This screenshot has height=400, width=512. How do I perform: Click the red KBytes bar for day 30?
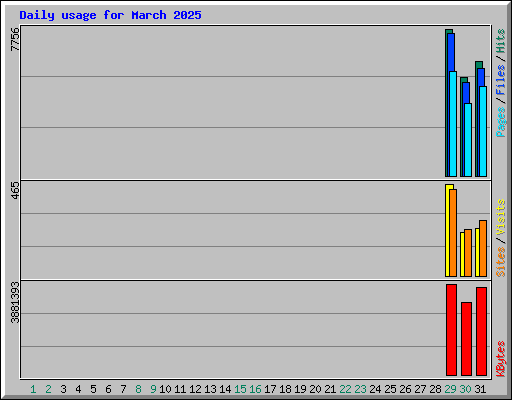[x=466, y=339]
